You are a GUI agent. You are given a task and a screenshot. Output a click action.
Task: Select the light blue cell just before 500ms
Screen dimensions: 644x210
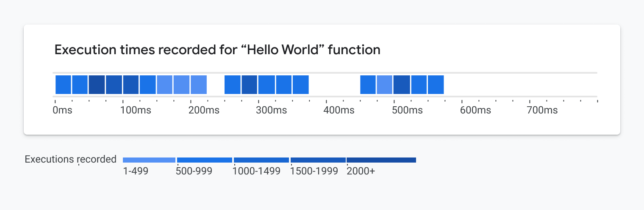(x=385, y=85)
